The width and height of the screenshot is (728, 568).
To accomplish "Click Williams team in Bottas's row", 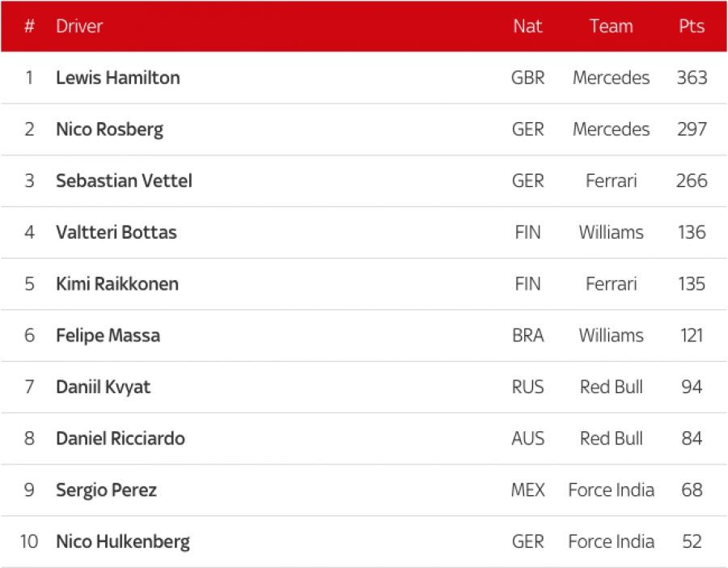I will (611, 232).
